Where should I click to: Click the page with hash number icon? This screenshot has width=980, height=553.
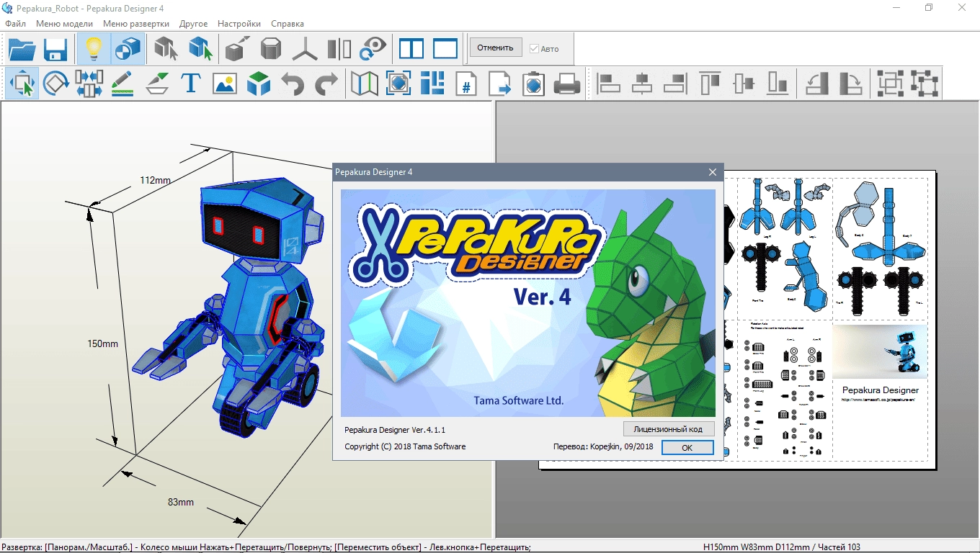click(x=466, y=84)
